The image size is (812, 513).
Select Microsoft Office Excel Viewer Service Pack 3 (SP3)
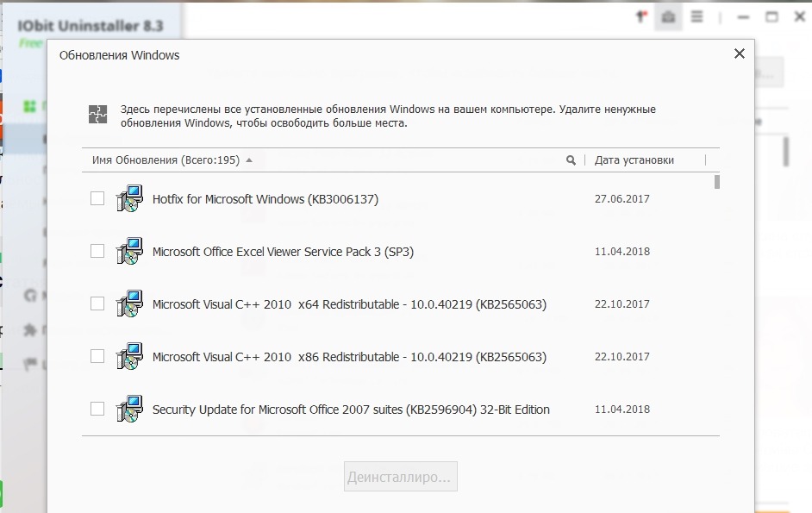[x=400, y=251]
